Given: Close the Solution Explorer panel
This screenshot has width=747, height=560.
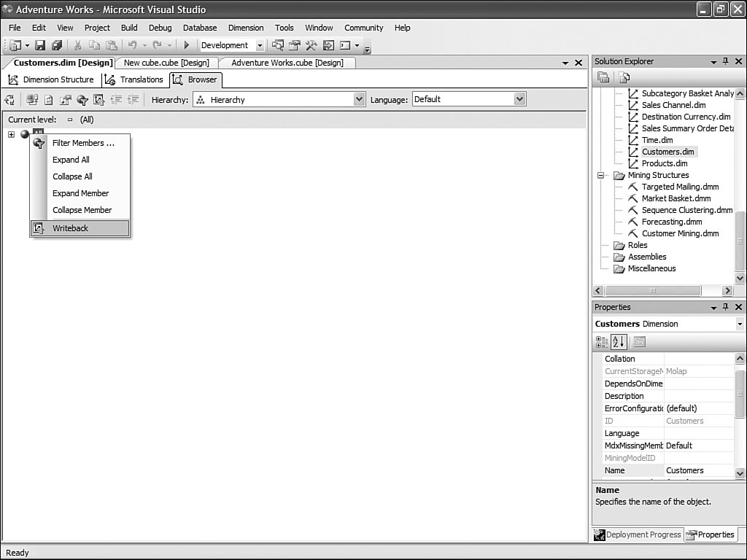Looking at the screenshot, I should 738,61.
